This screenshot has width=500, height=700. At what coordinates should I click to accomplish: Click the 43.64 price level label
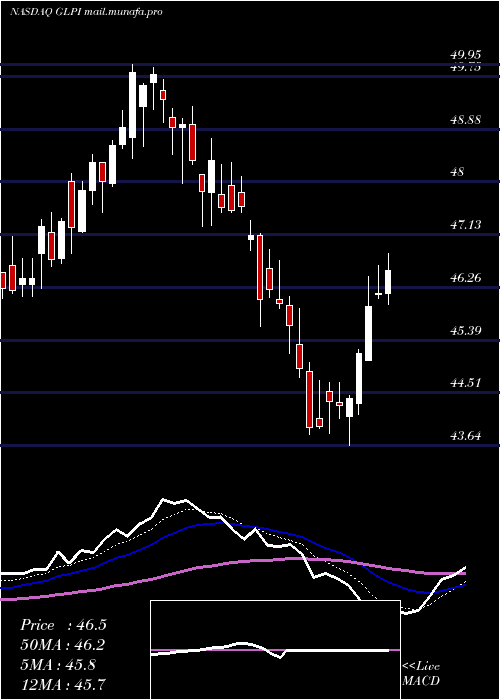[x=466, y=436]
